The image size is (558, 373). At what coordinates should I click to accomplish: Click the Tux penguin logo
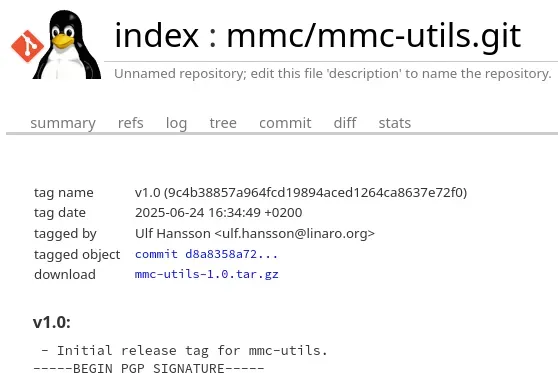[x=67, y=44]
